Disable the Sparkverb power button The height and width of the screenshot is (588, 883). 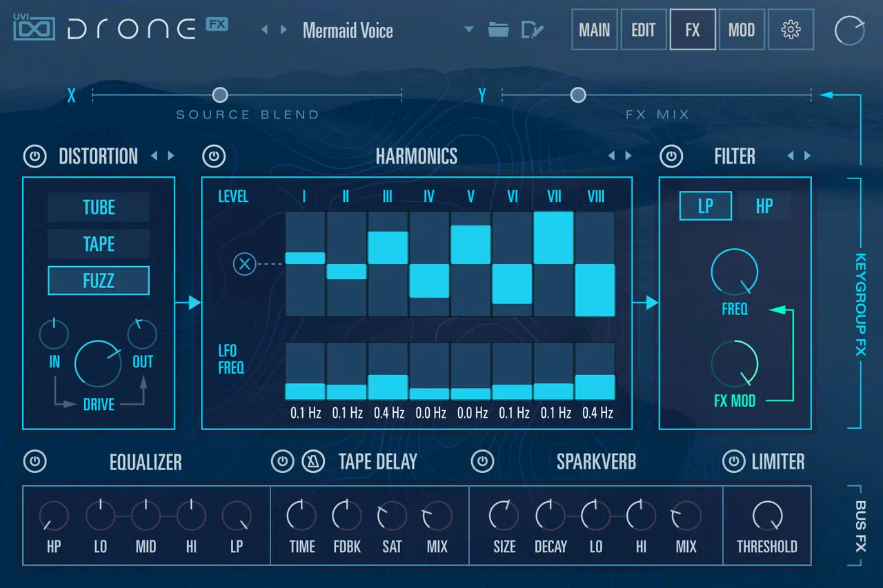[x=483, y=461]
